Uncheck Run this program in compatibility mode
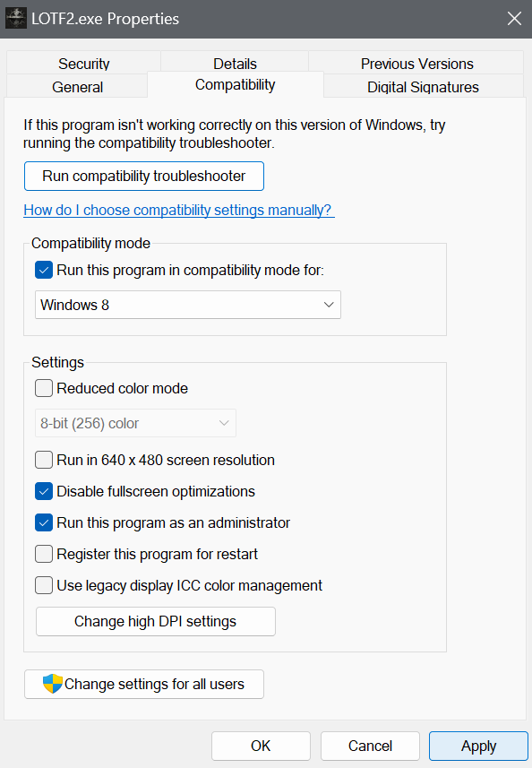The height and width of the screenshot is (768, 532). (x=44, y=270)
